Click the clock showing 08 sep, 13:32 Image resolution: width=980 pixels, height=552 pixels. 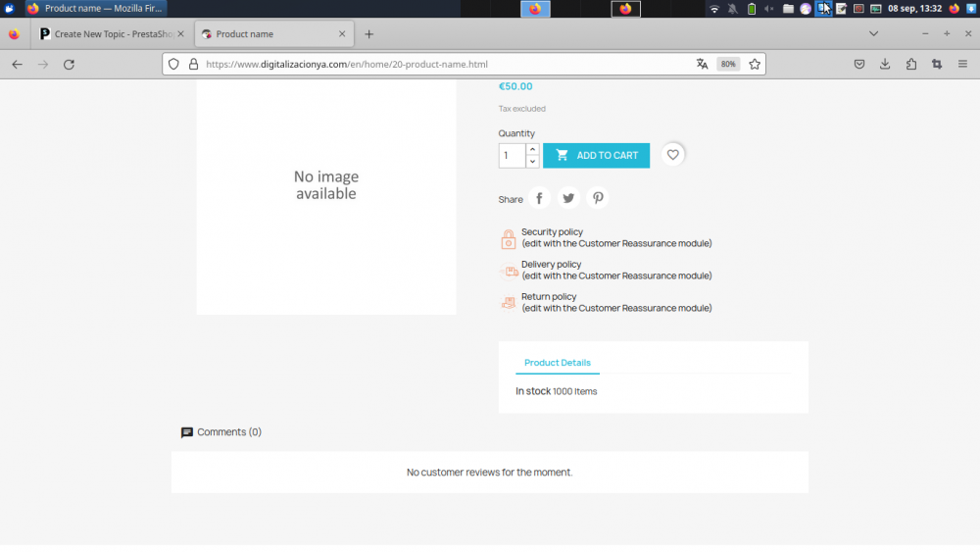point(914,9)
